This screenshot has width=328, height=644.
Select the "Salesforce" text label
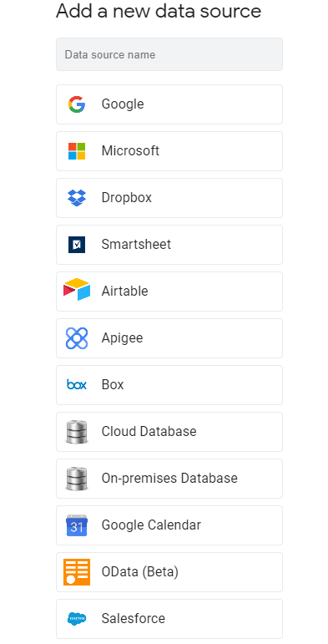pyautogui.click(x=134, y=619)
